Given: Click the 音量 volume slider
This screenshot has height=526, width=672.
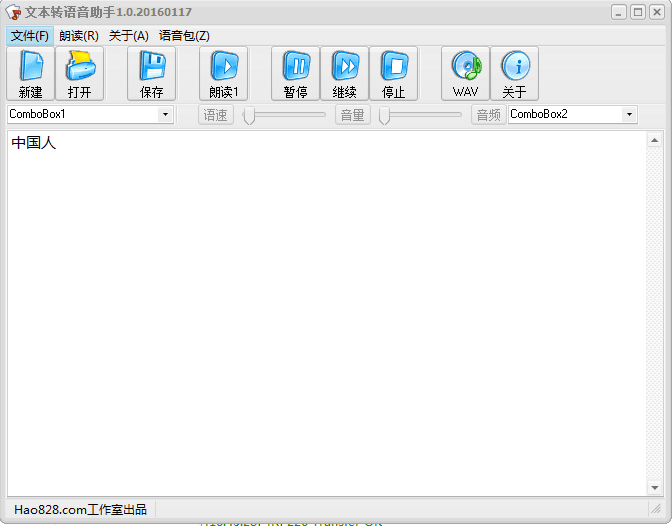Looking at the screenshot, I should [420, 116].
